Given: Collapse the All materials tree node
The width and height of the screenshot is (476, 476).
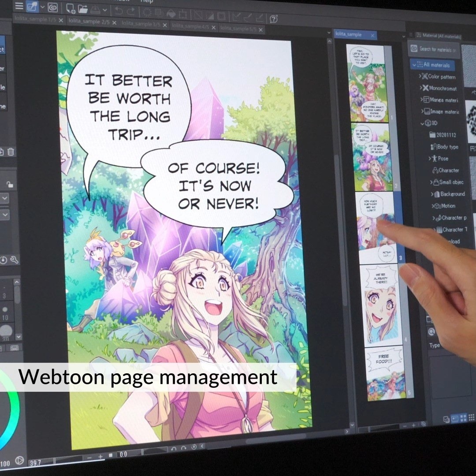Looking at the screenshot, I should click(414, 64).
